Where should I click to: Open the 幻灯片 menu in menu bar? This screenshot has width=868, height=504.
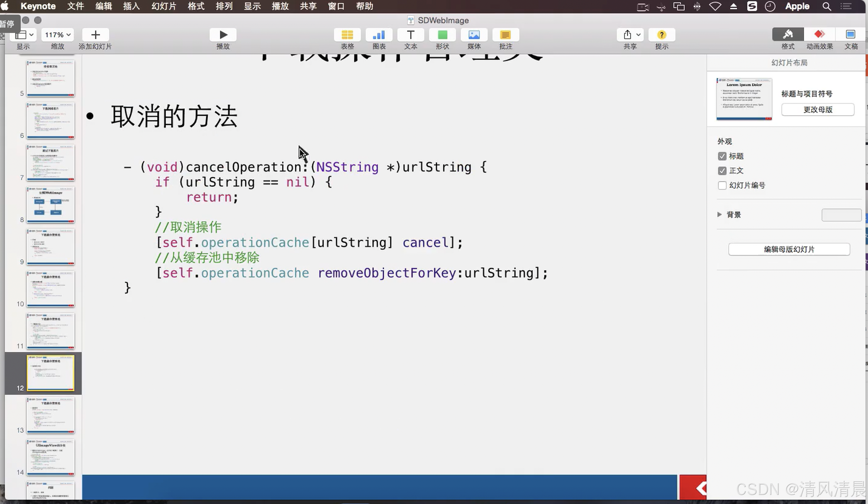(164, 6)
